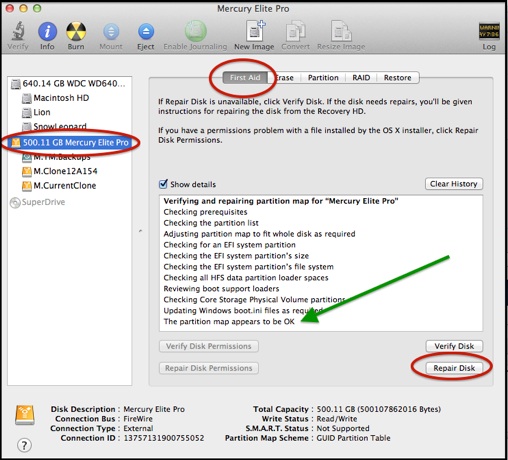Open the help question mark button
Screen dimensions: 508x460
coord(24,445)
